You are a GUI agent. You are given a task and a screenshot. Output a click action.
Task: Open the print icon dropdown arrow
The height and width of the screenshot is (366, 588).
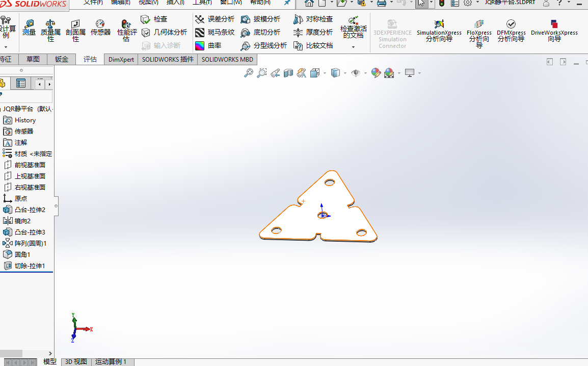391,2
